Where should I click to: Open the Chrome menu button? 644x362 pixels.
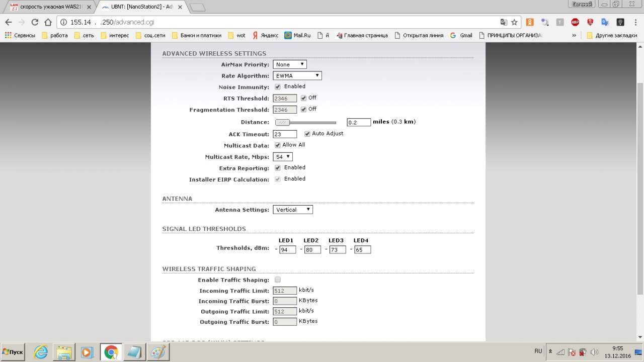coord(635,22)
